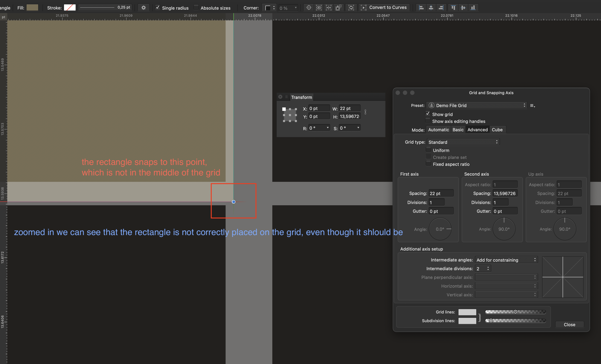Click the Transform Objects Separately icon
The image size is (601, 364).
338,8
